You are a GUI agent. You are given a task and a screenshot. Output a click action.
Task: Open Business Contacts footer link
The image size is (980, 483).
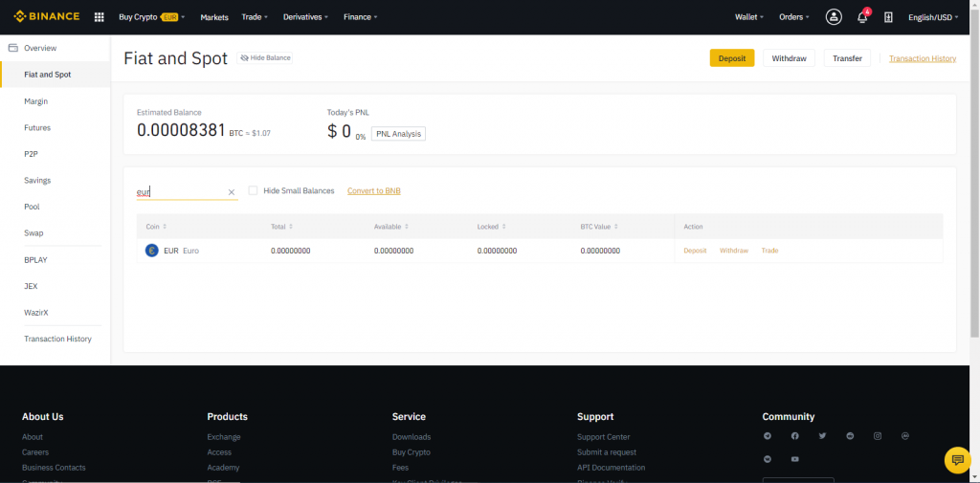(x=54, y=468)
